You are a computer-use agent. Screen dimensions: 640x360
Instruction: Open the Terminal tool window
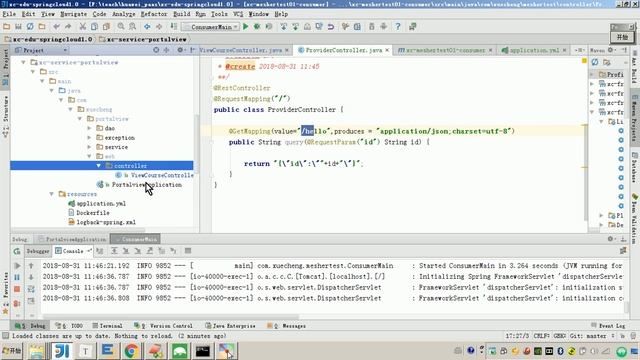click(107, 326)
